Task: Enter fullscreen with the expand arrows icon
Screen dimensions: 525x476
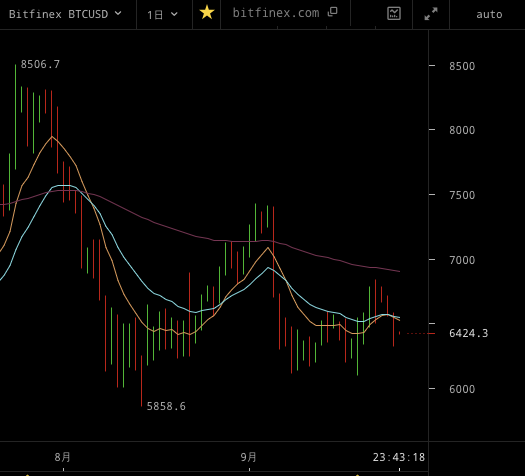Action: (x=431, y=14)
